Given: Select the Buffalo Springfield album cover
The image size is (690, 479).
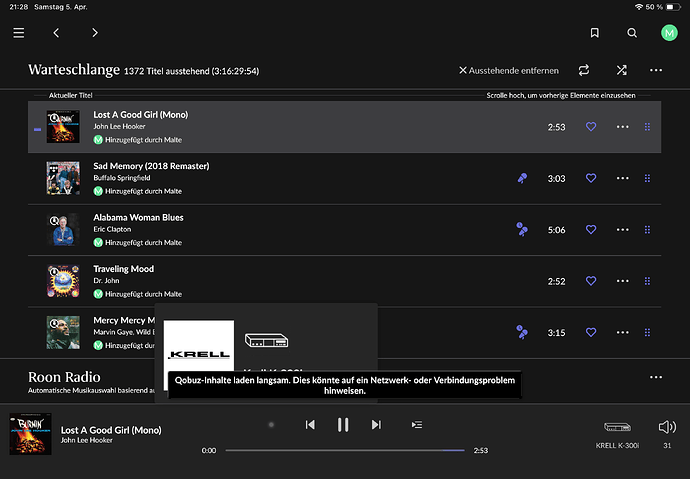Looking at the screenshot, I should coord(63,178).
